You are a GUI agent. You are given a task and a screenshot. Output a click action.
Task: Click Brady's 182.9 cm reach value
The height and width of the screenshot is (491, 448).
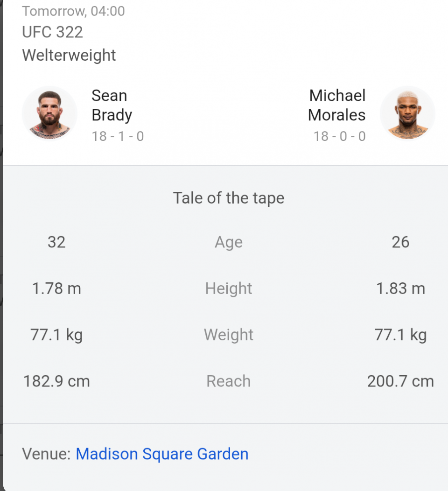click(56, 381)
